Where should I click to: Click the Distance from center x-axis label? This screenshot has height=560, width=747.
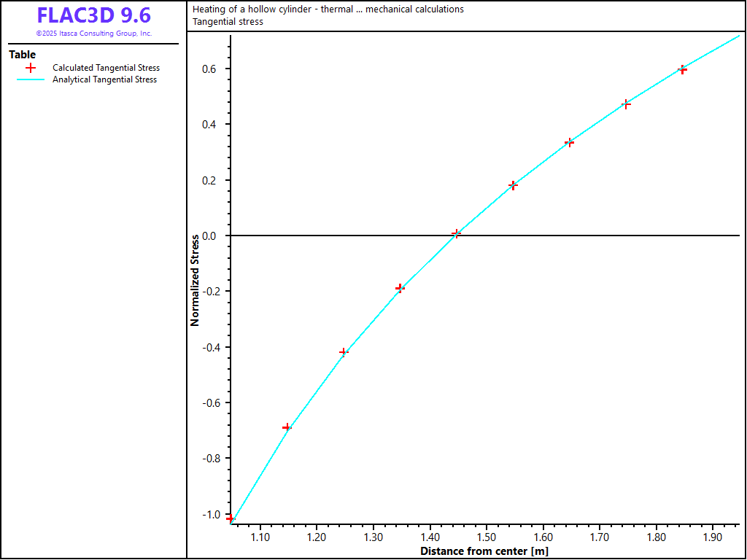[484, 551]
